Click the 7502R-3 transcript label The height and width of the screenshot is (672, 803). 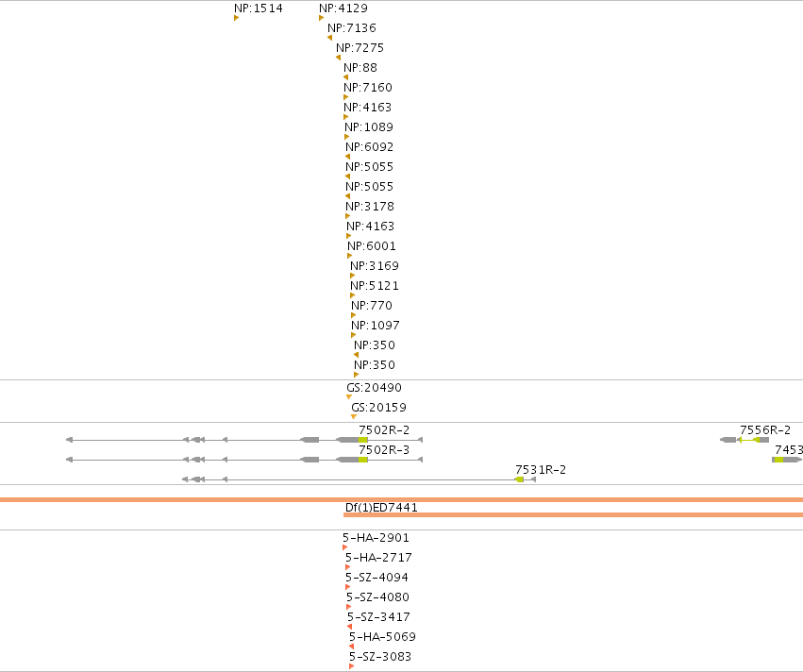coord(384,449)
